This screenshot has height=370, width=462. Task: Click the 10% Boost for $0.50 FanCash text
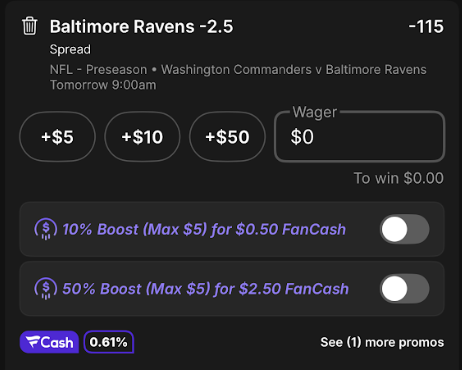[204, 229]
